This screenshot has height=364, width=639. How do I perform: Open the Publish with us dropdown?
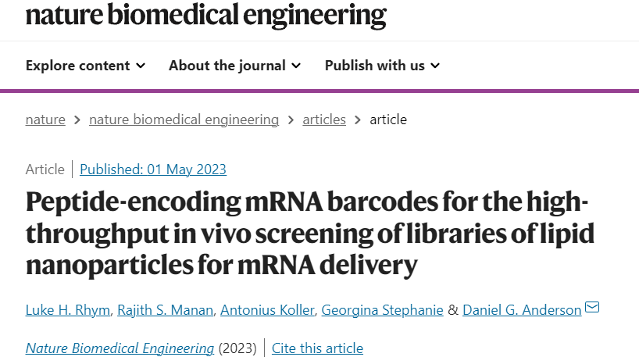(x=382, y=66)
